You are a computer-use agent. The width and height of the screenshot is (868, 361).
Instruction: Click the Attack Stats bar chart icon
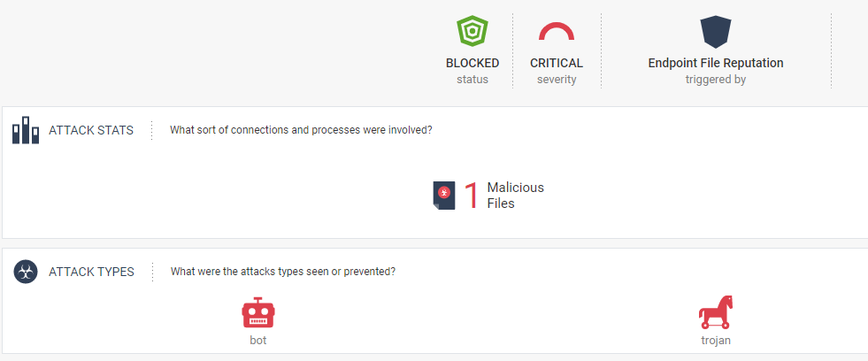[x=26, y=130]
